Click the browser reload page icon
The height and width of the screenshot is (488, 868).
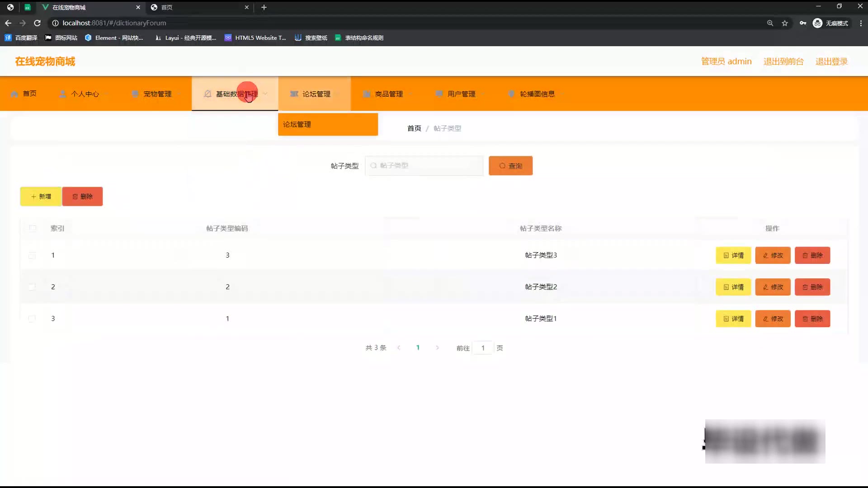tap(38, 23)
